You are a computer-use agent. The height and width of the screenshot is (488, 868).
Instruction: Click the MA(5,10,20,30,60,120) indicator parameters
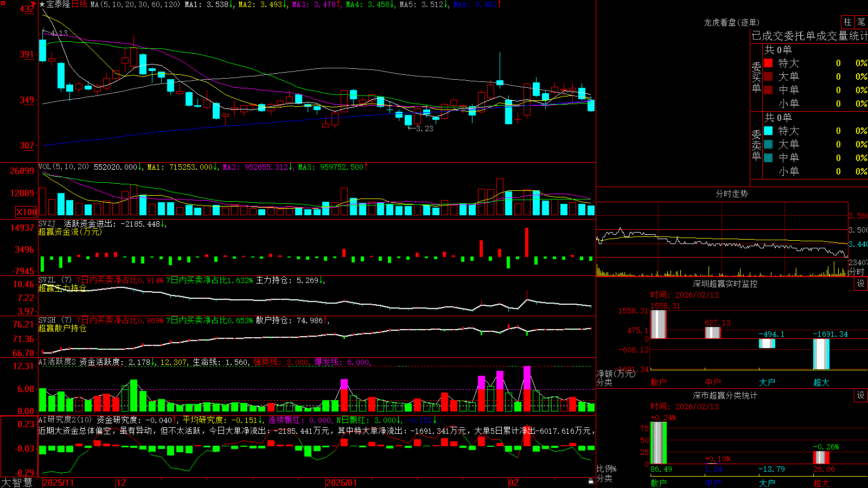coord(135,4)
